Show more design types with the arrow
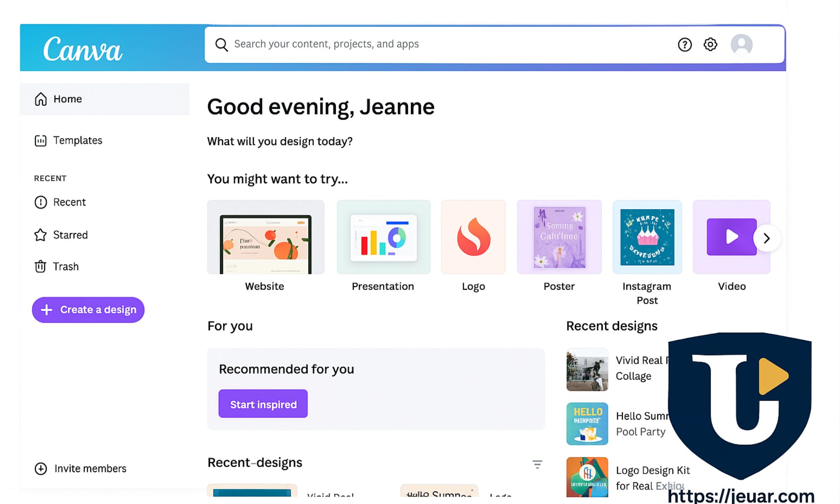This screenshot has width=840, height=504. 766,239
